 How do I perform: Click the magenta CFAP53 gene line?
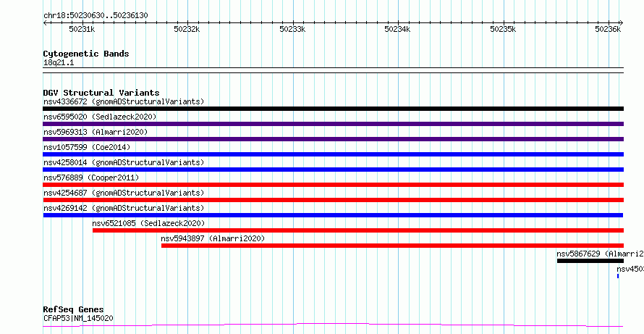pos(333,325)
